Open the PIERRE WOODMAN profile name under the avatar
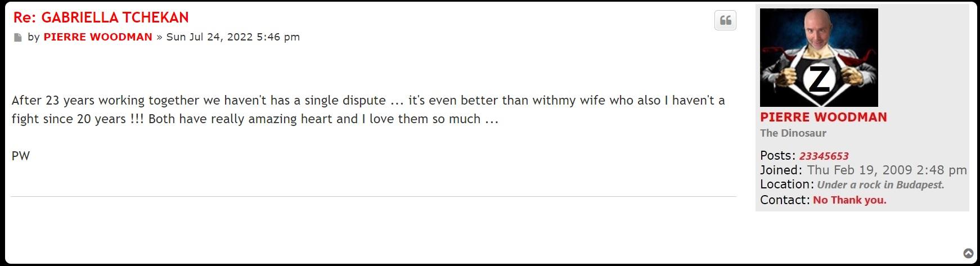The height and width of the screenshot is (266, 980). click(x=823, y=118)
